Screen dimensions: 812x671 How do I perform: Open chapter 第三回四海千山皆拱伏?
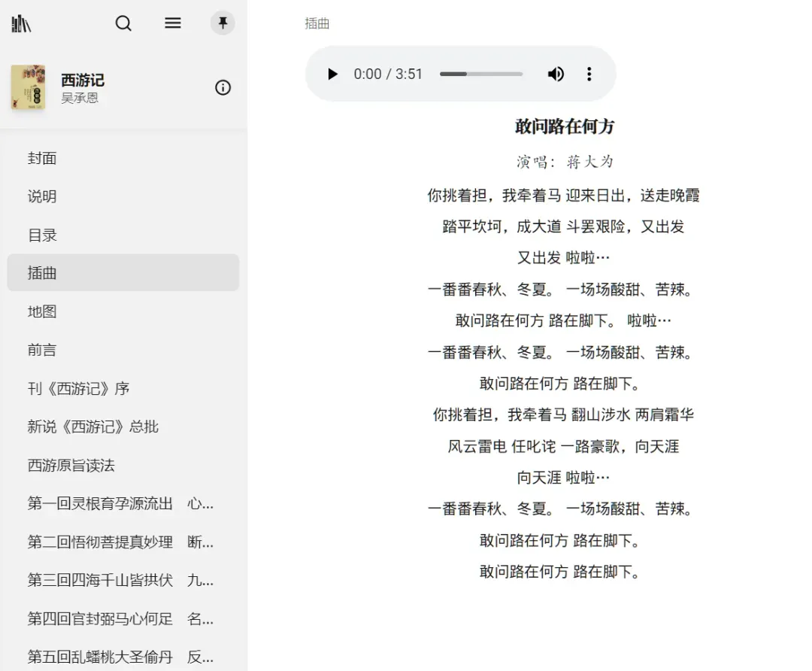tap(123, 580)
